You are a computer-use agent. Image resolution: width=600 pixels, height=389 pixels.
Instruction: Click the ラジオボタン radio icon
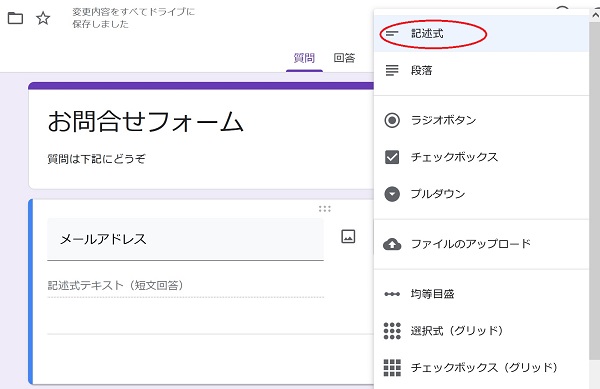click(392, 120)
